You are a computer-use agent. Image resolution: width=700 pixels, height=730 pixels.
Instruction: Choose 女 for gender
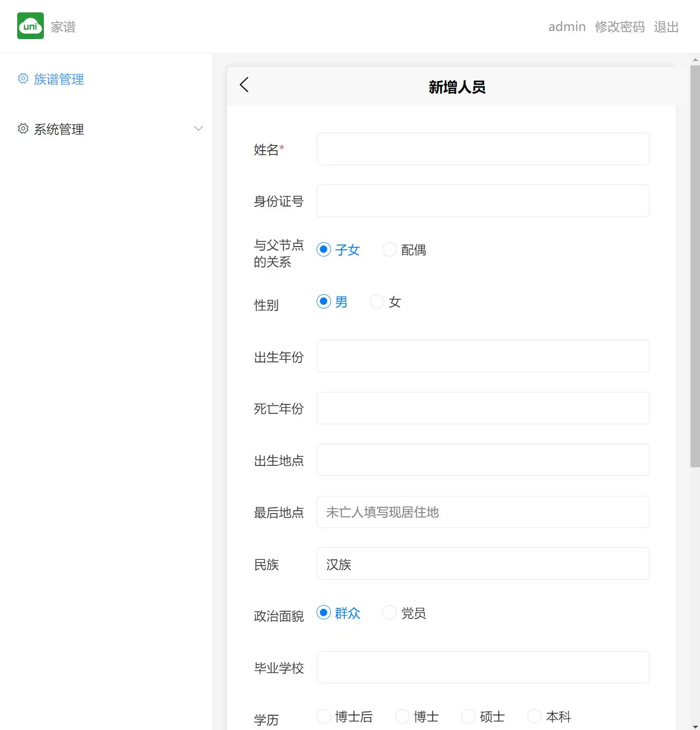pyautogui.click(x=377, y=302)
